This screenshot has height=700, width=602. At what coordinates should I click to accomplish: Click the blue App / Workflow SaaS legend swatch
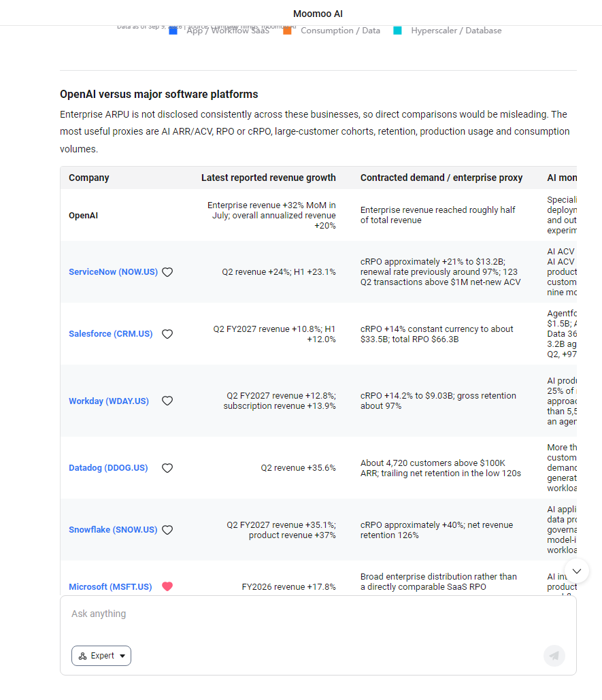(173, 31)
